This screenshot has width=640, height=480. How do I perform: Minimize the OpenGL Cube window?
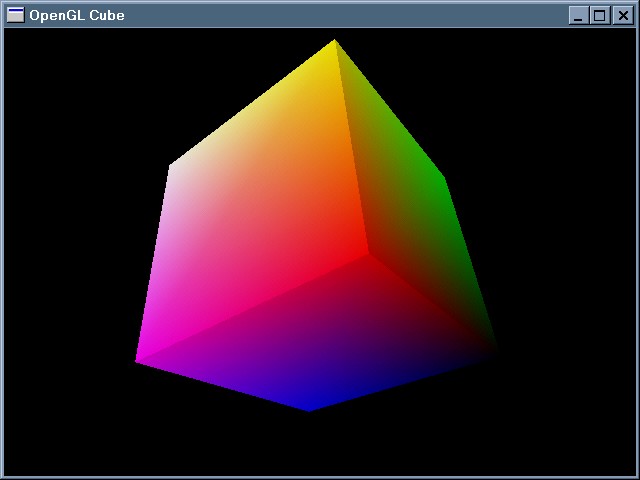[578, 15]
